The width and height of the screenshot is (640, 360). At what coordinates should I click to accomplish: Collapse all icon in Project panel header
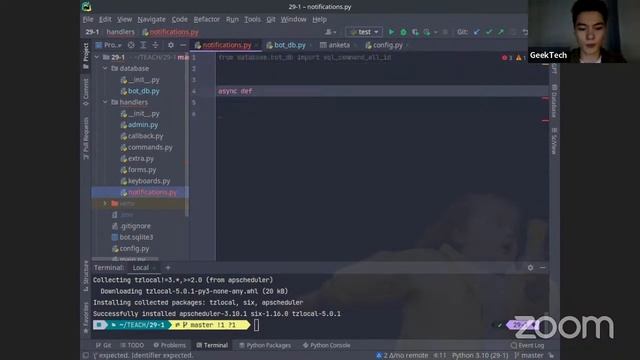pos(156,45)
